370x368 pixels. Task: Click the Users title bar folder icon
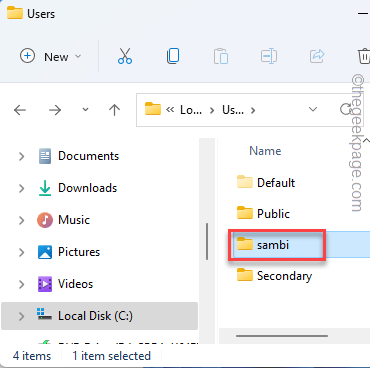(x=15, y=13)
